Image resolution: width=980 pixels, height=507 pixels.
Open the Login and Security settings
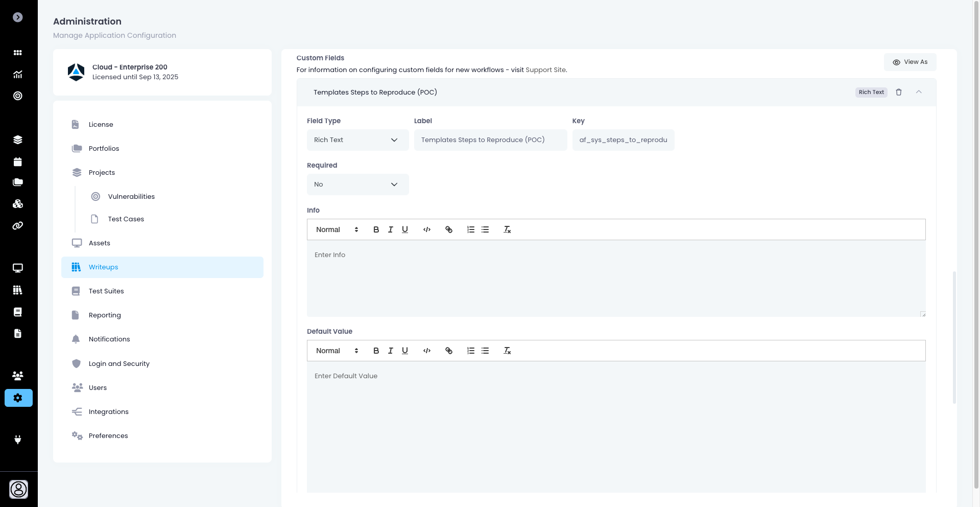119,364
